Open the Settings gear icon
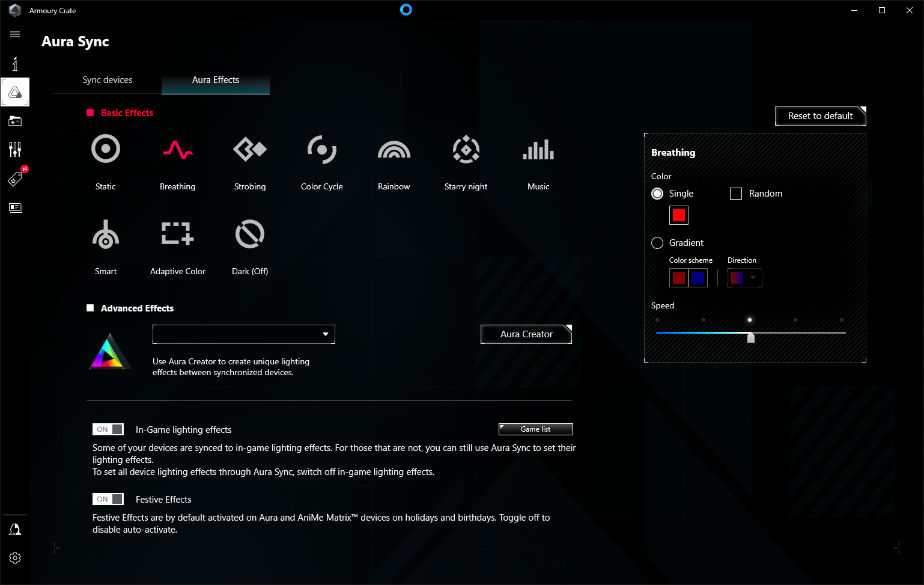Viewport: 924px width, 585px height. 15,558
